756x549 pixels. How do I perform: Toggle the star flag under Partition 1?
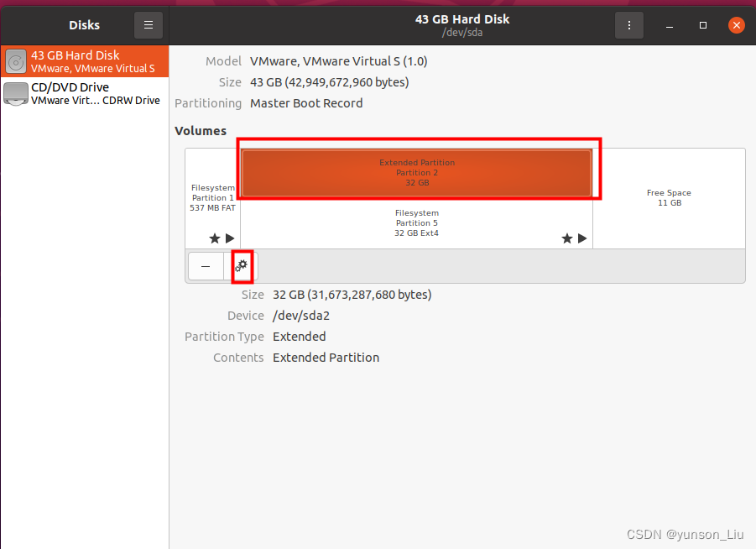pyautogui.click(x=214, y=238)
